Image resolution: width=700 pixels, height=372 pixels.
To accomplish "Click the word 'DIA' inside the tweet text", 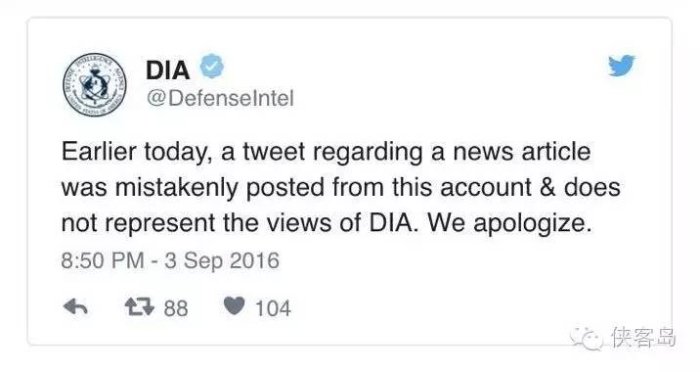I will pyautogui.click(x=390, y=223).
